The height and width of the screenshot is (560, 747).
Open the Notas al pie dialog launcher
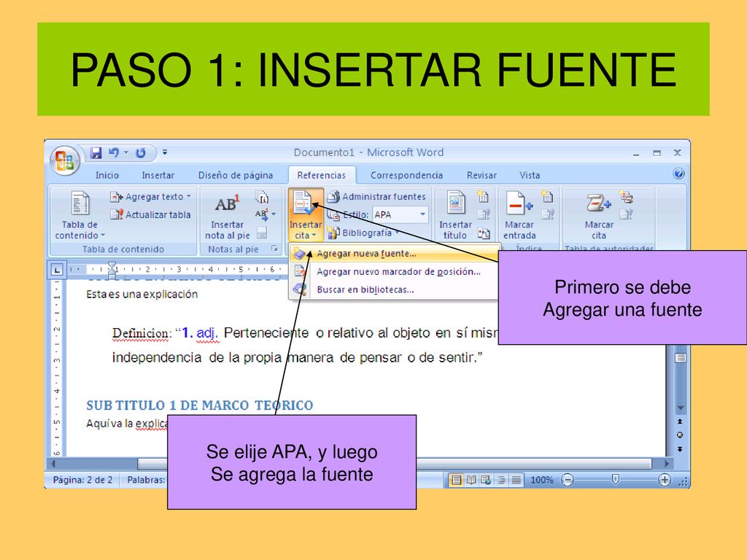point(274,248)
